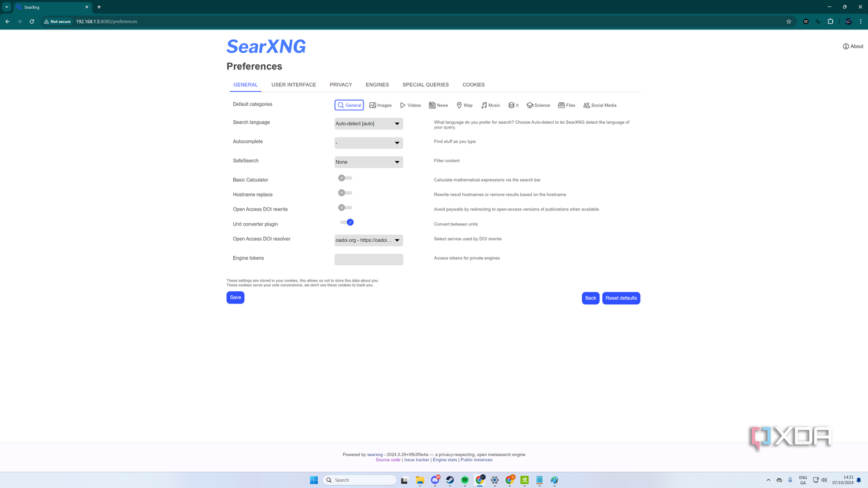Viewport: 868px width, 488px height.
Task: Click the browser forward arrow
Action: [x=20, y=21]
